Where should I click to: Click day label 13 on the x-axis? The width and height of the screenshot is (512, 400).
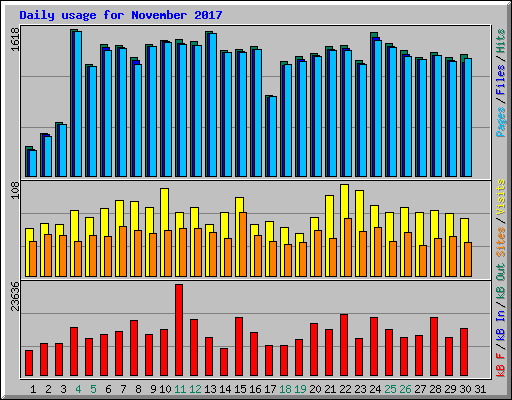pyautogui.click(x=210, y=389)
